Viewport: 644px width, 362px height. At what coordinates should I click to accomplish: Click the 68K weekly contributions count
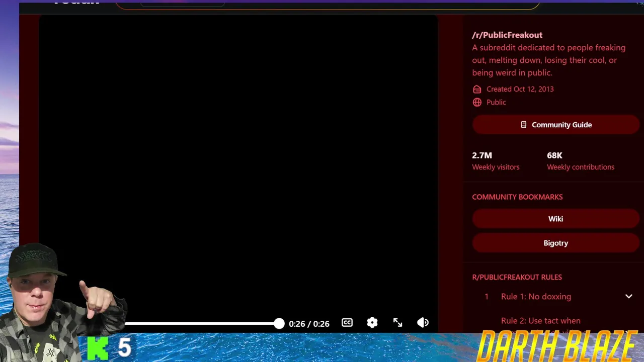pyautogui.click(x=554, y=155)
